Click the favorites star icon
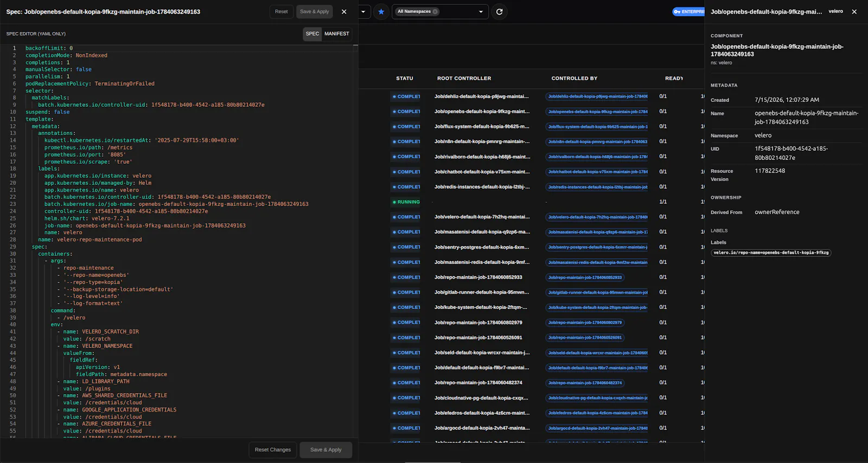 tap(381, 11)
